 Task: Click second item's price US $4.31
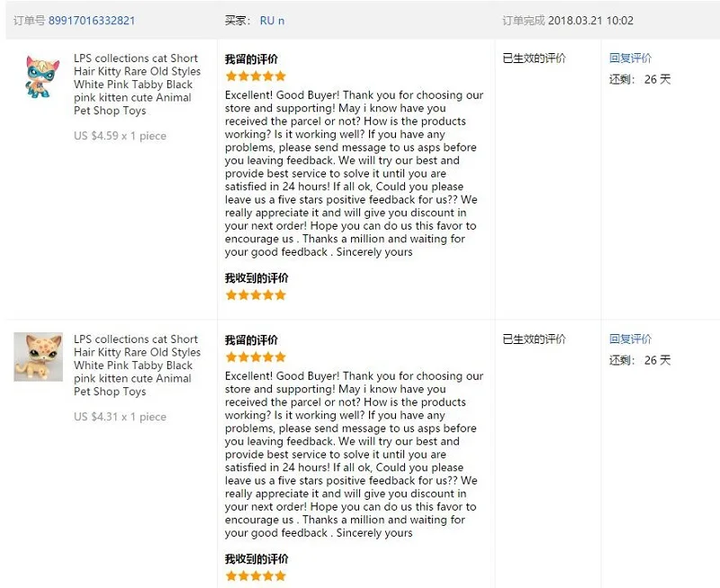96,417
